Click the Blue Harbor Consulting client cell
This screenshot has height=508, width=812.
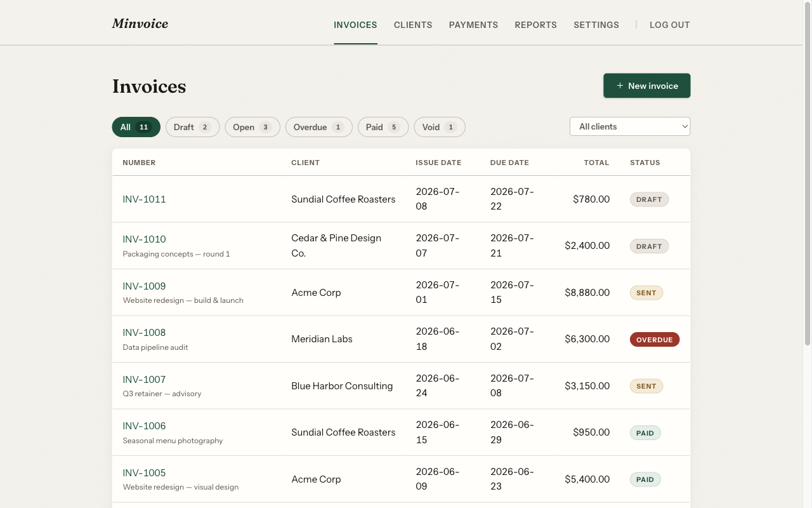342,385
